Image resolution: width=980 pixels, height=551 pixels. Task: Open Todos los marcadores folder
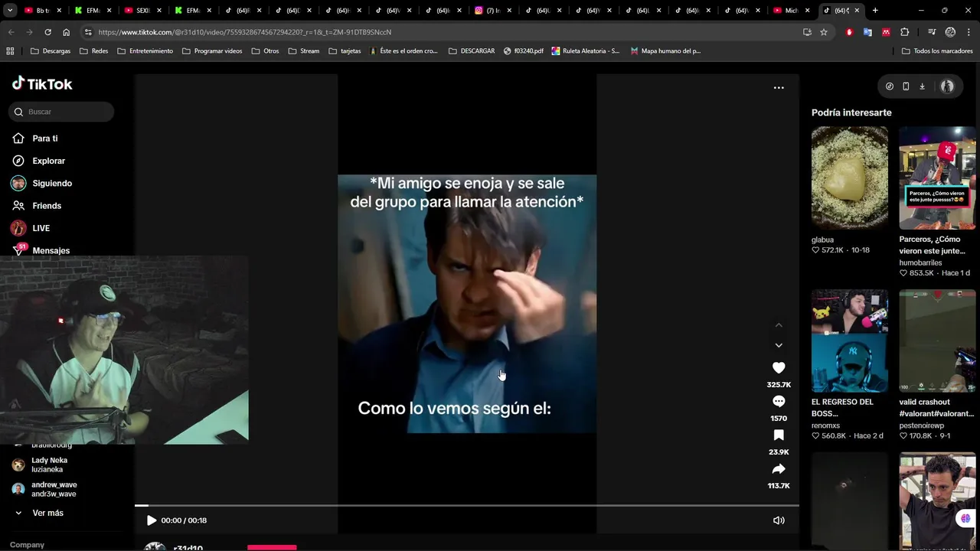937,51
